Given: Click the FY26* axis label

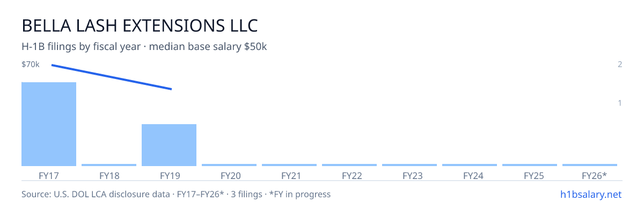Looking at the screenshot, I should (594, 175).
